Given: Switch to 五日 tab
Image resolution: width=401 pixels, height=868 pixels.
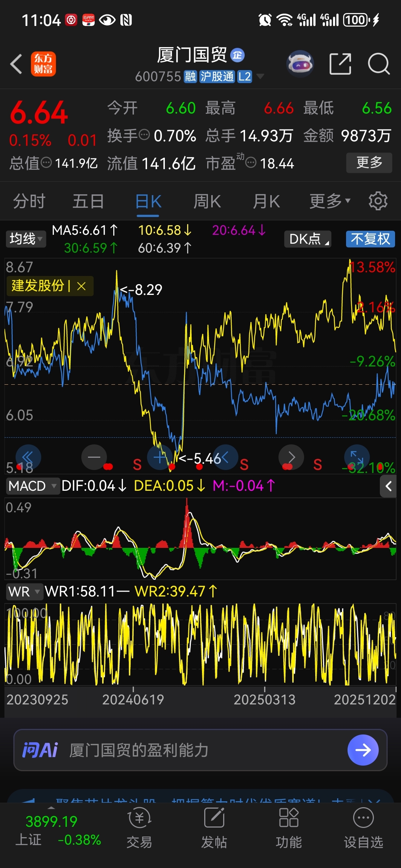Looking at the screenshot, I should click(88, 201).
